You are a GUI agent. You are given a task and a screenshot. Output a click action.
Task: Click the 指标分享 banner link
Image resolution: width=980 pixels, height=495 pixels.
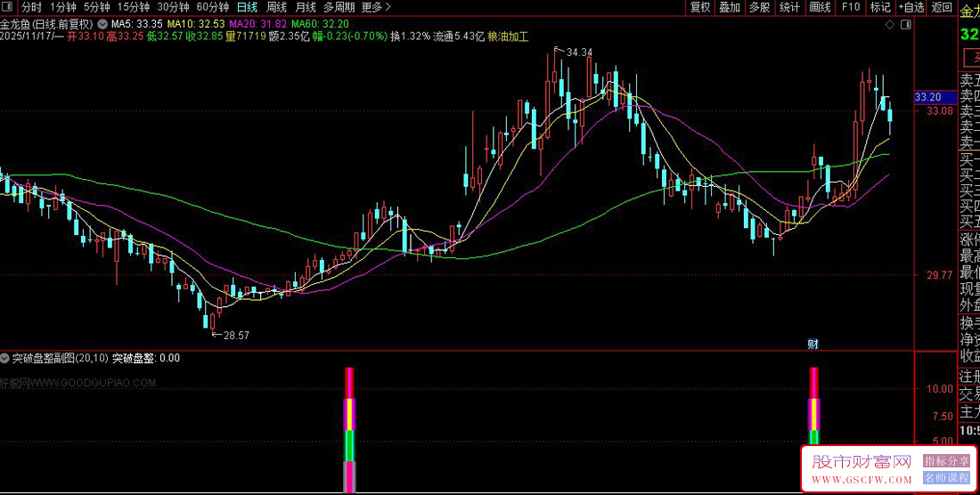point(945,460)
